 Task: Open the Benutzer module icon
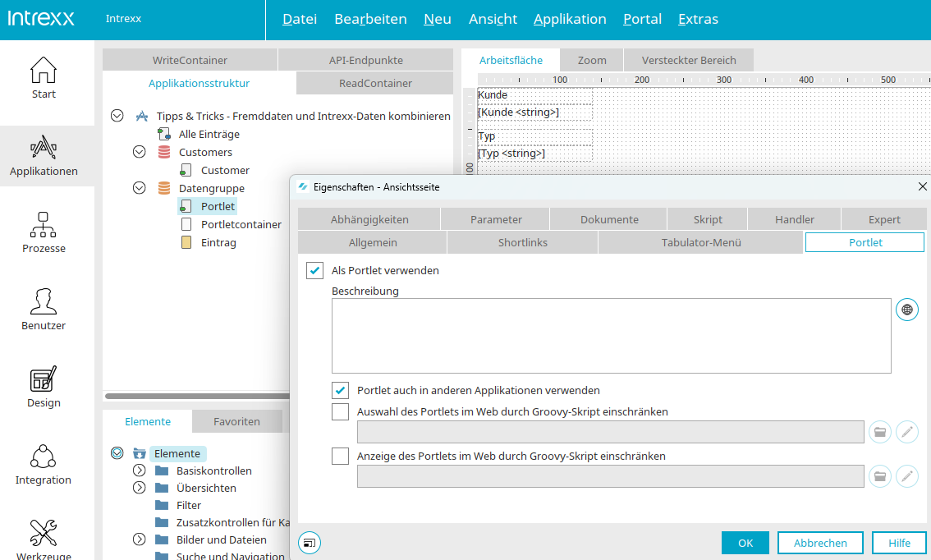pos(44,301)
